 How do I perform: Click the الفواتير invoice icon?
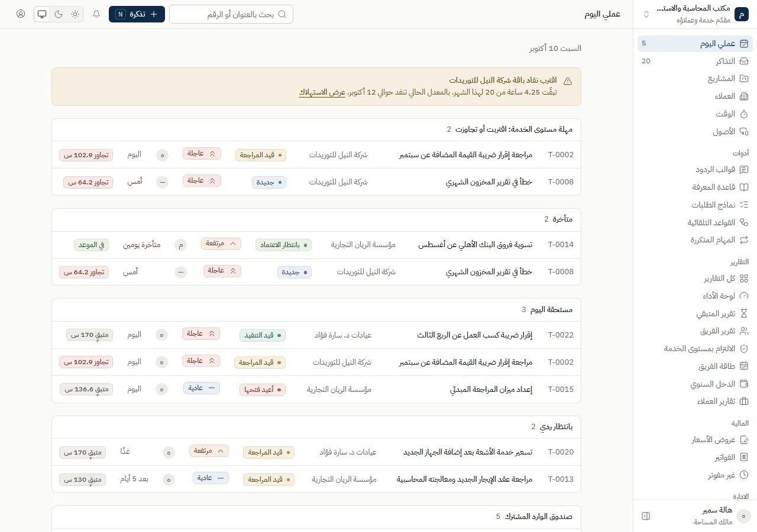click(744, 458)
